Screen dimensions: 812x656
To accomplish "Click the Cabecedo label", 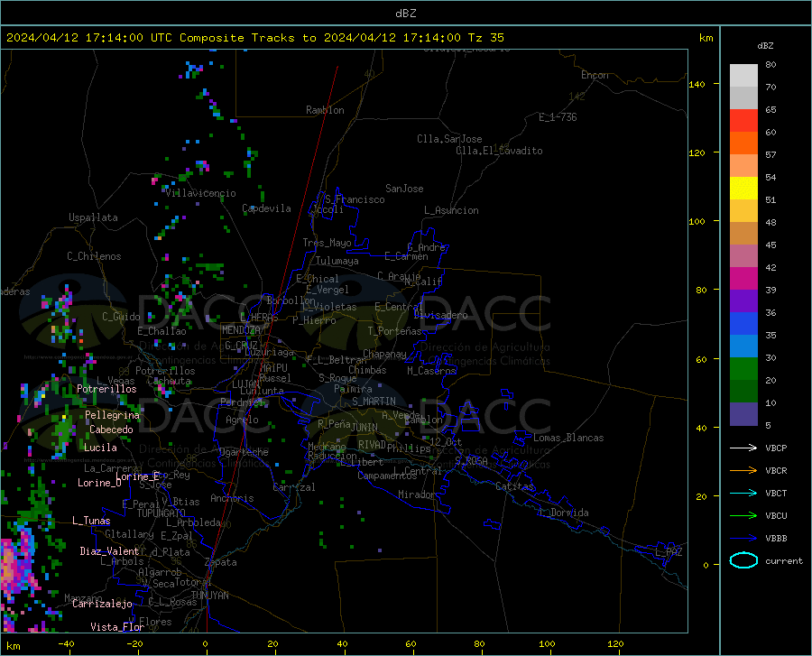I will 111,430.
